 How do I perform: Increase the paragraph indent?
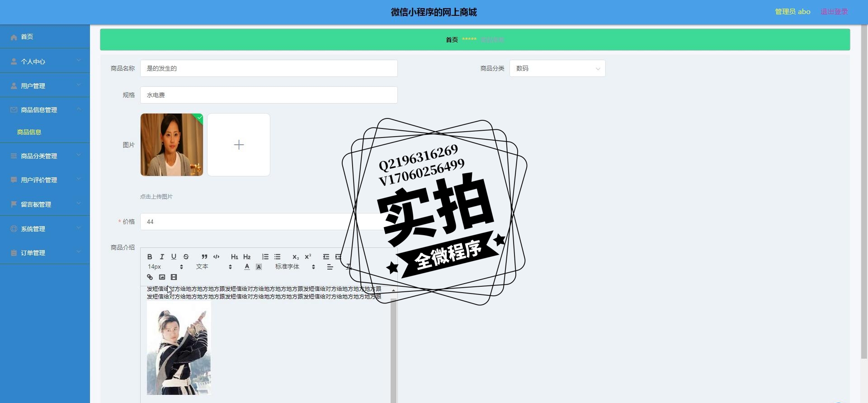(x=338, y=256)
